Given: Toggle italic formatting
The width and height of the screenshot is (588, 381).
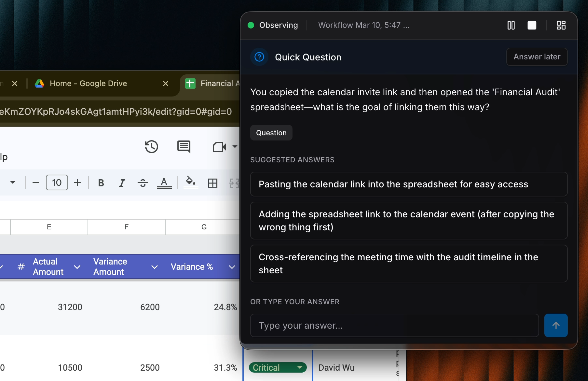Looking at the screenshot, I should [x=122, y=183].
